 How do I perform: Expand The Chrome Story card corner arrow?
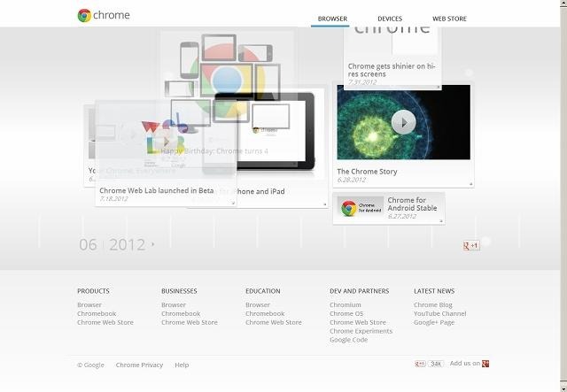(470, 184)
